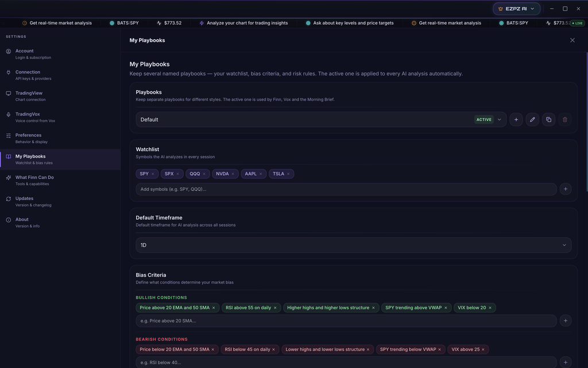Remove 'Price above 20 EMA and 50 SMA' tag

click(214, 308)
